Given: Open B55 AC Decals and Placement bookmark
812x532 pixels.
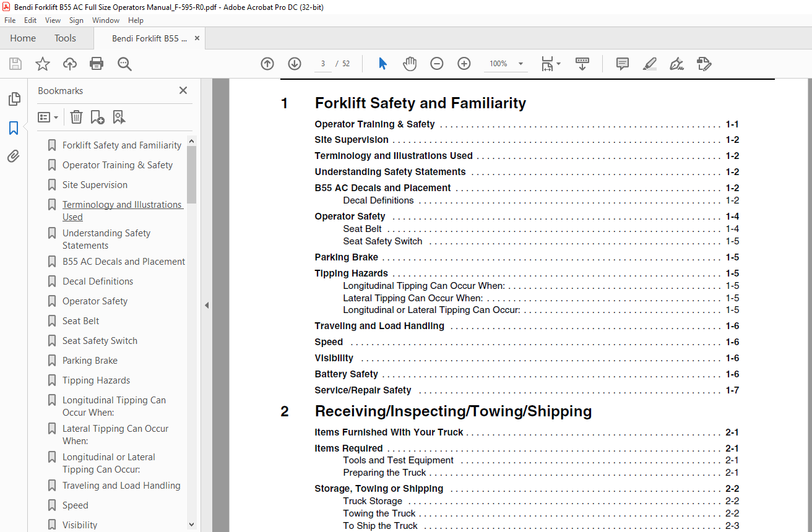Looking at the screenshot, I should [x=124, y=262].
